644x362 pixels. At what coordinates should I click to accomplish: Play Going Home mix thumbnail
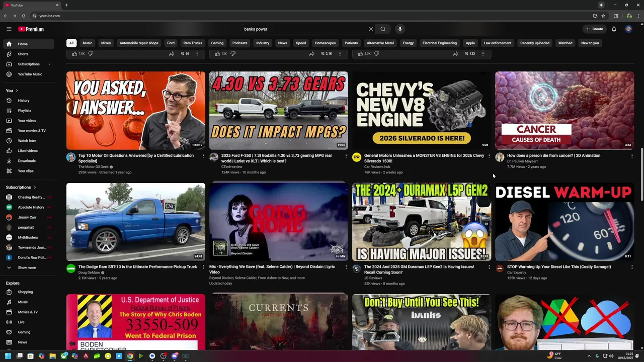tap(279, 222)
